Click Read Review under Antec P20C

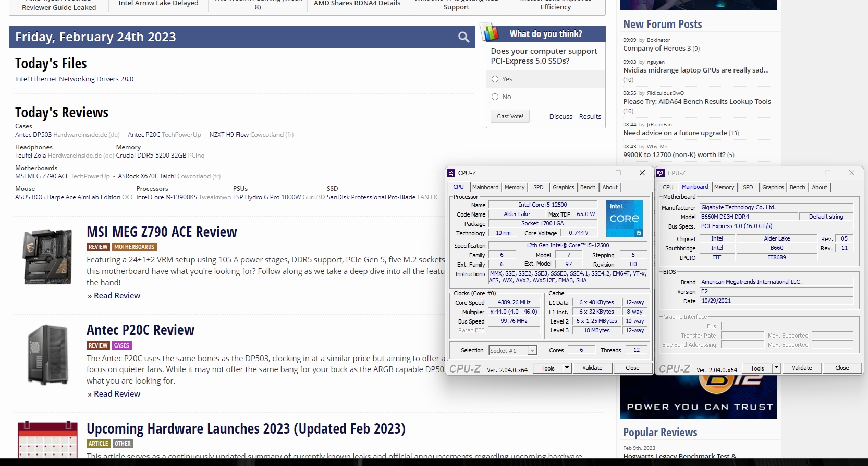pyautogui.click(x=117, y=394)
